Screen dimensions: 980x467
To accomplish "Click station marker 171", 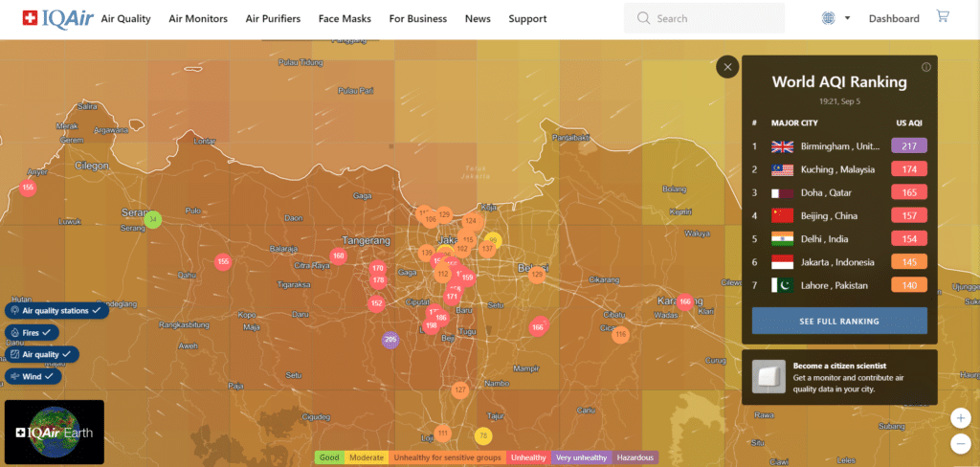I will click(452, 297).
